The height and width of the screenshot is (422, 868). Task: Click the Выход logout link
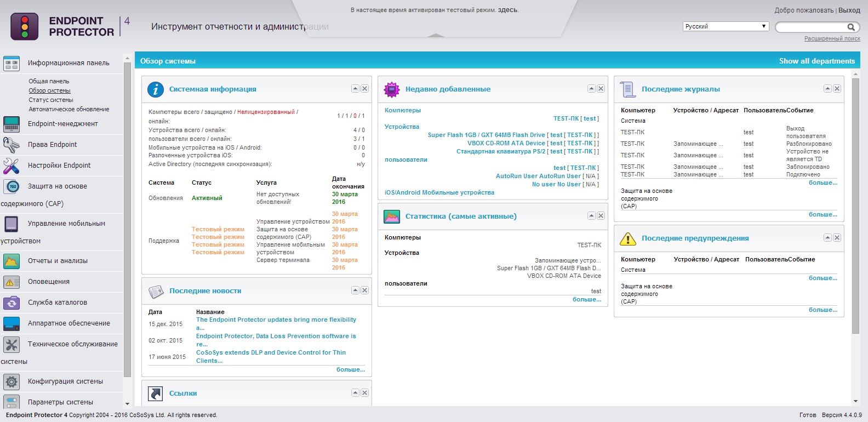point(849,10)
